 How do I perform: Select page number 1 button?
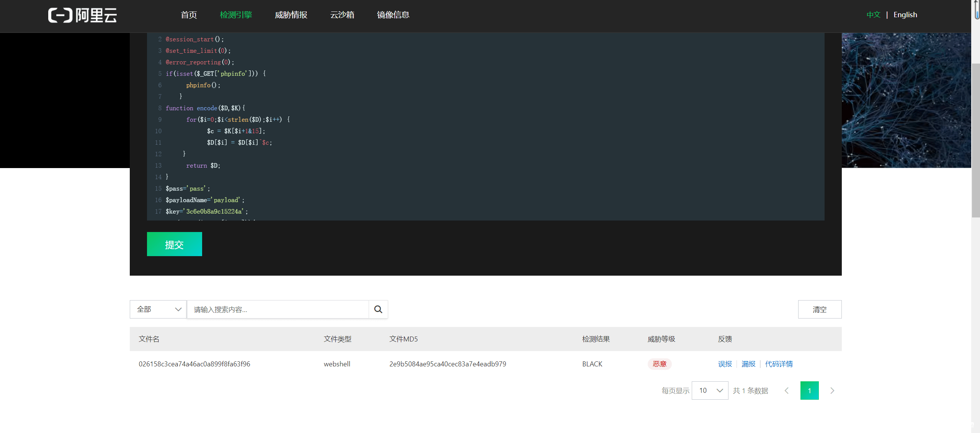tap(809, 391)
